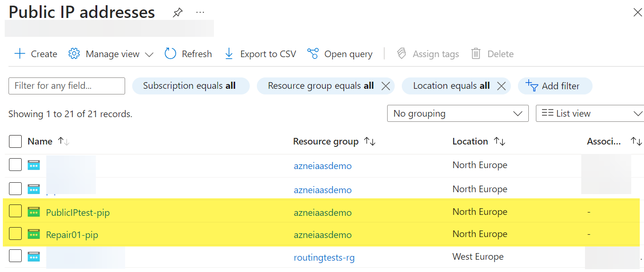Click the Export to CSV download icon
This screenshot has width=644, height=272.
[x=229, y=54]
